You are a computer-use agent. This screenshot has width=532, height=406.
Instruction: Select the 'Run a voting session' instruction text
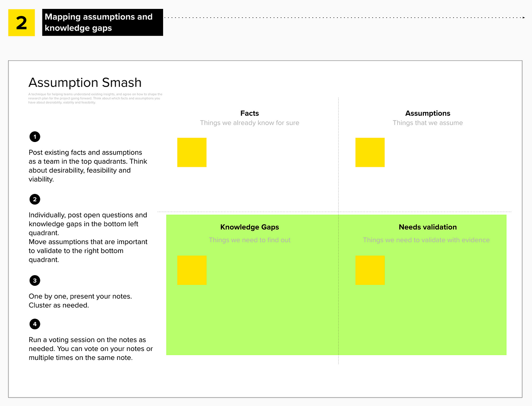pos(91,349)
